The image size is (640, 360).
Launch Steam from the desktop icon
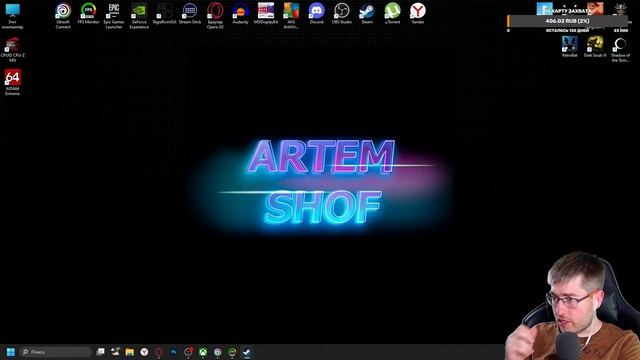point(367,13)
